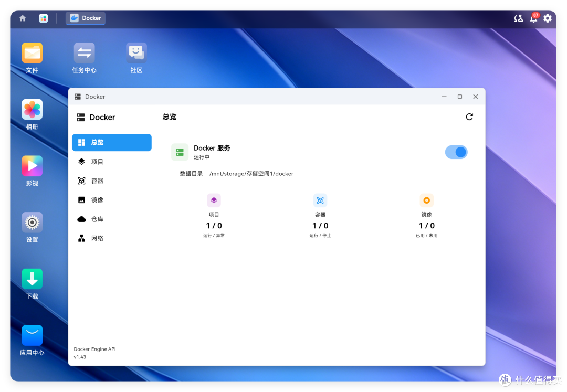Click the 运行 / 停止 label
Image resolution: width=567 pixels, height=392 pixels.
click(x=320, y=236)
